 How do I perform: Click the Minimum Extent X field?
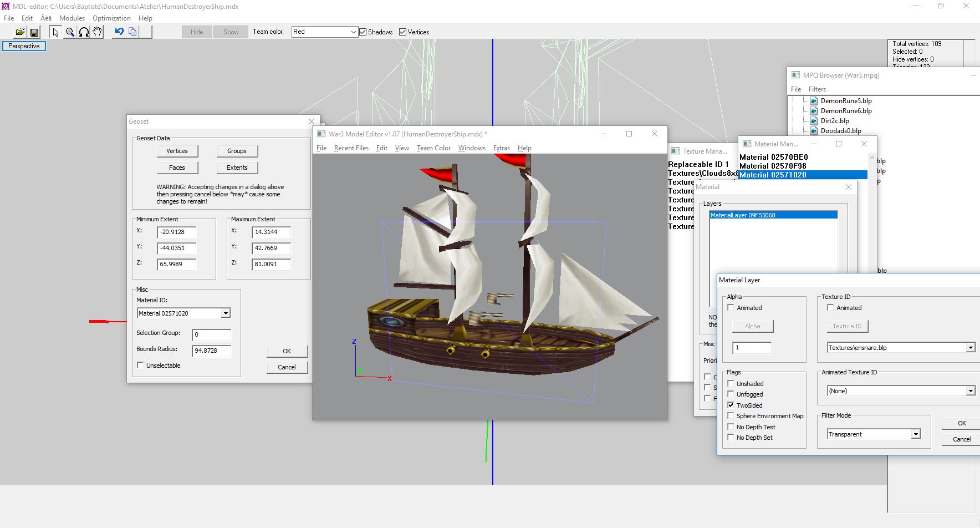tap(176, 232)
